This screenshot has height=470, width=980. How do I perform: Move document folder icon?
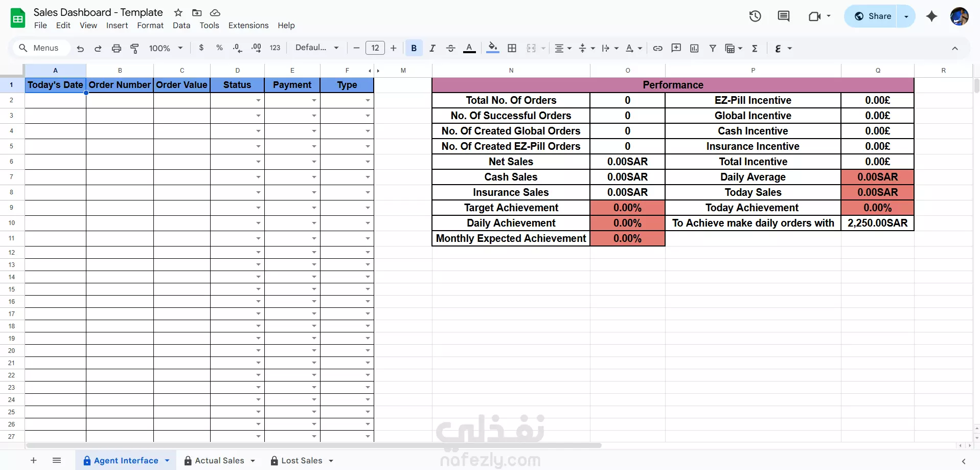(x=197, y=12)
